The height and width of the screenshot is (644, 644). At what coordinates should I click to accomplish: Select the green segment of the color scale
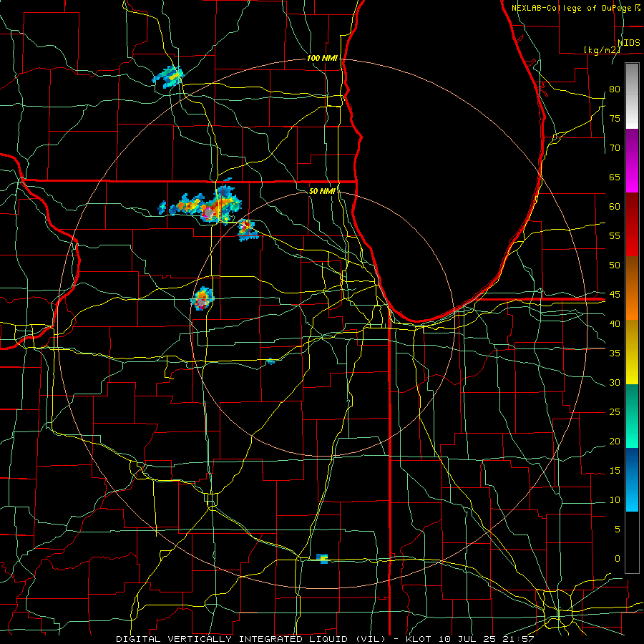pos(632,416)
